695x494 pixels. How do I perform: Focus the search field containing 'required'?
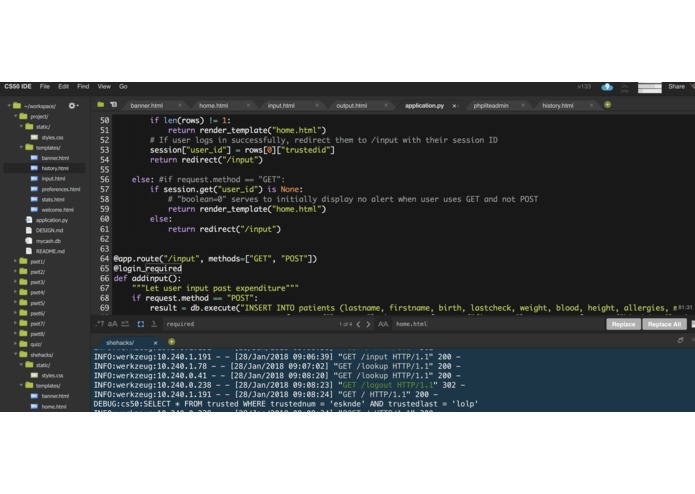248,324
